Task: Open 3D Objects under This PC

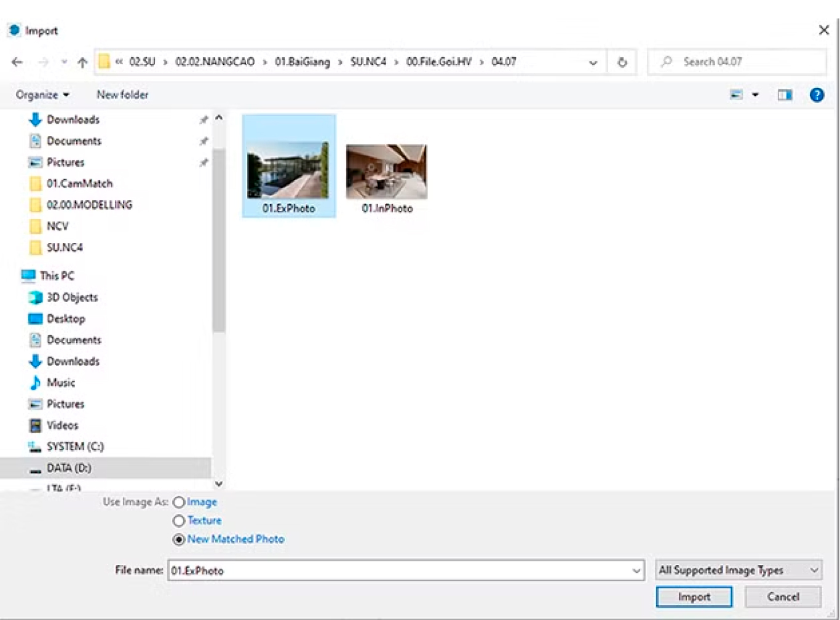Action: pos(72,297)
